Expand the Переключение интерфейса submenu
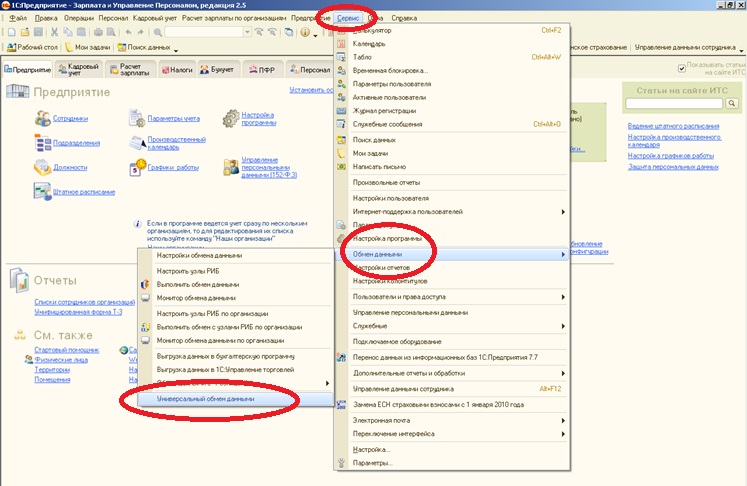Image resolution: width=747 pixels, height=486 pixels. pos(563,434)
